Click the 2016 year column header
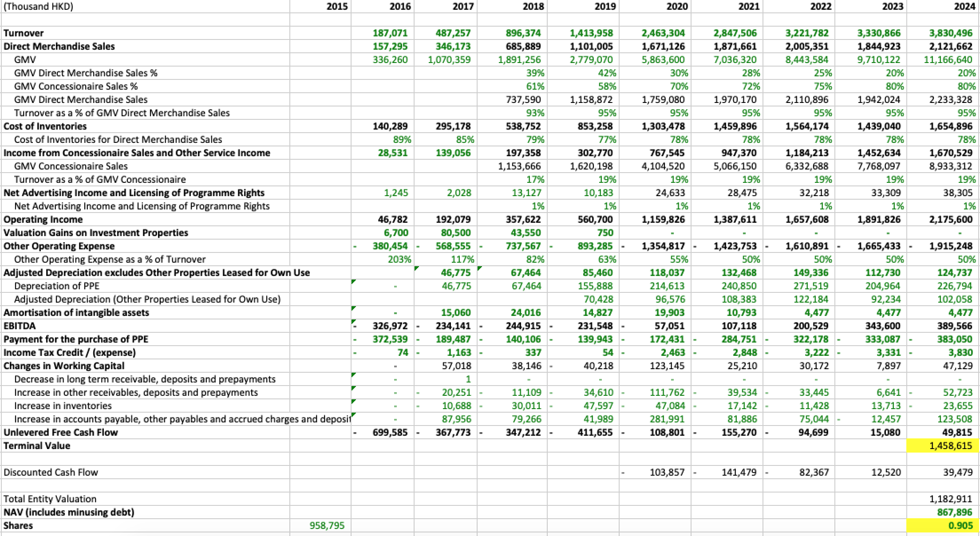 pos(400,7)
